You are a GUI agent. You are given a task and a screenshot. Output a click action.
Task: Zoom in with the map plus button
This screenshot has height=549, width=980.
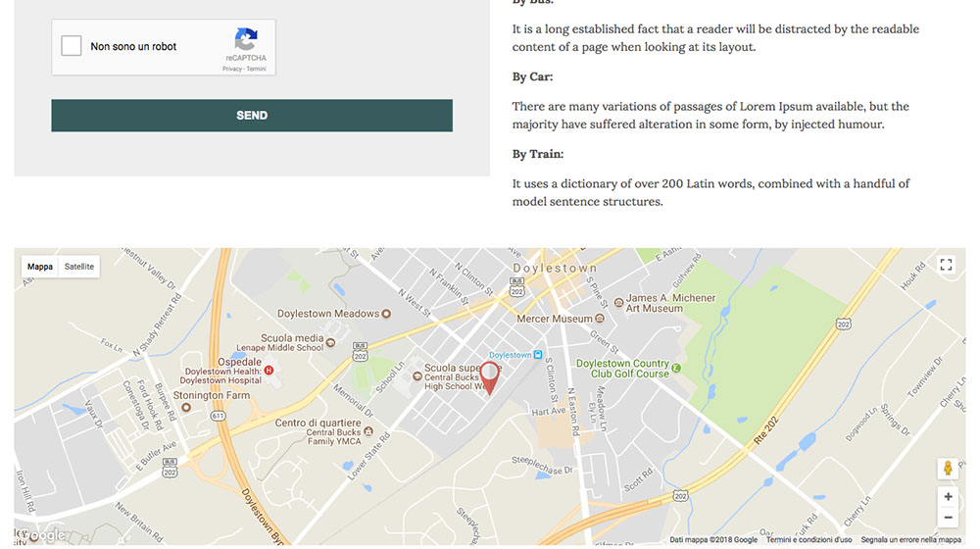(948, 497)
